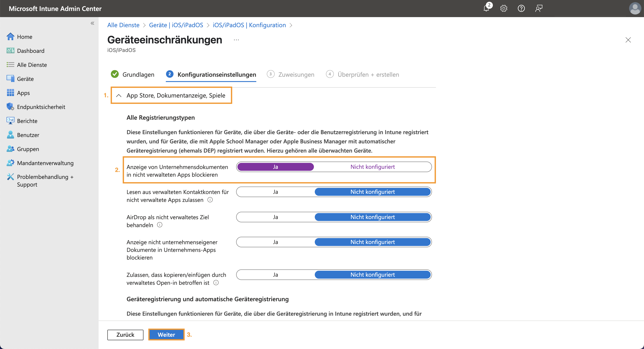Open the Zuweisungen step tab
This screenshot has height=349, width=644.
point(290,74)
